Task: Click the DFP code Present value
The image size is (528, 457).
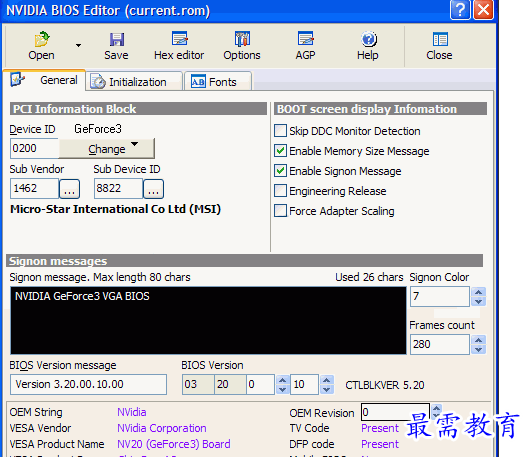Action: click(380, 444)
